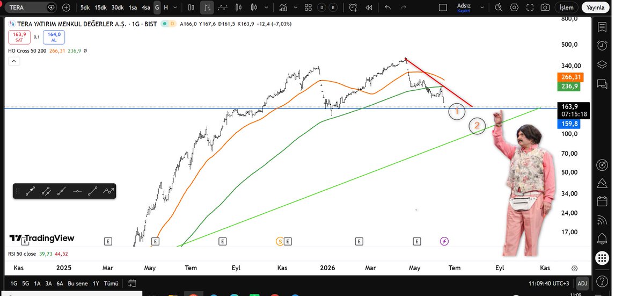The image size is (644, 296).
Task: Toggle the circled B button in toolbar
Action: click(x=334, y=8)
